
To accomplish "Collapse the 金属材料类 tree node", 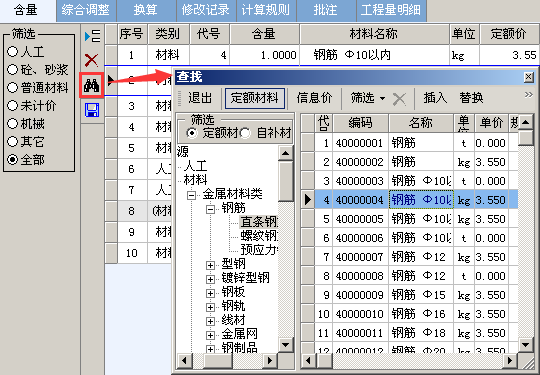I will (x=191, y=196).
